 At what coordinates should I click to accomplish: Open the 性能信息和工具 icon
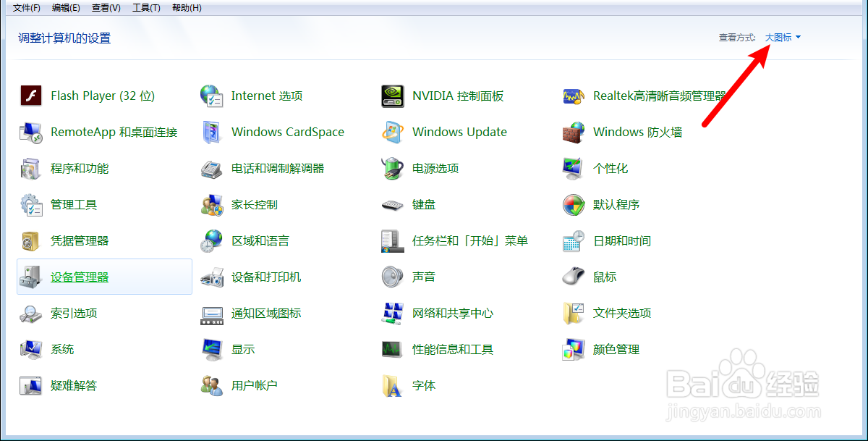(393, 349)
